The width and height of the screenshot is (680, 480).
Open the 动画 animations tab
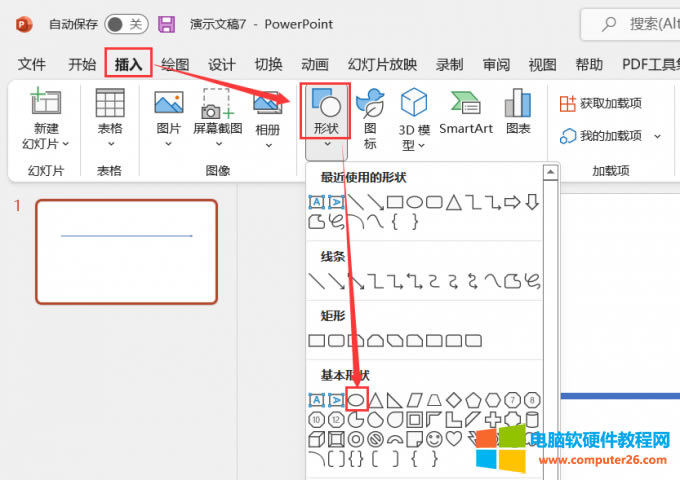[x=315, y=64]
